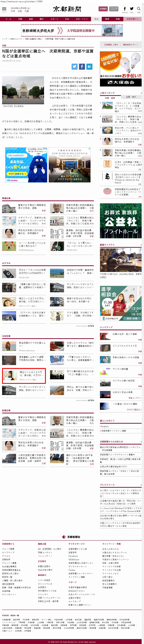Select the 京都・滋賀 ranking tab
This screenshot has width=144, height=644.
(x=110, y=98)
